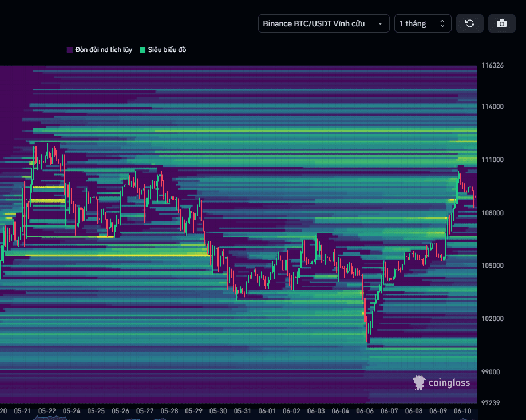526x420 pixels.
Task: Click the 06-09 date label
Action: coord(438,411)
